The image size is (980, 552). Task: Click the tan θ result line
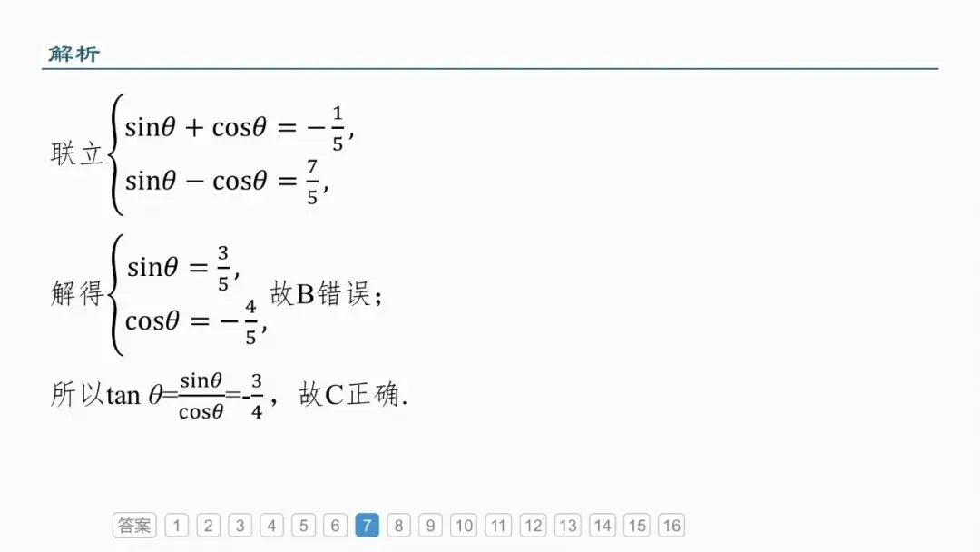[x=229, y=395]
